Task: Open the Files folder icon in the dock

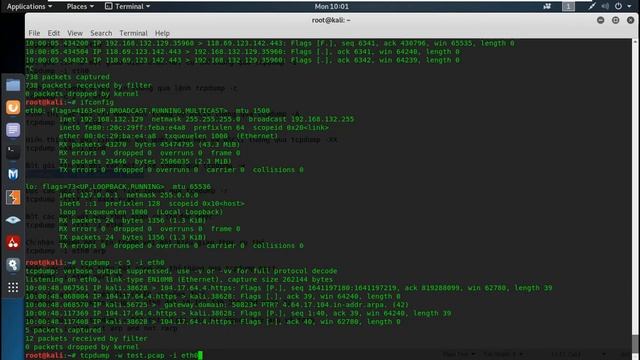Action: (x=13, y=85)
